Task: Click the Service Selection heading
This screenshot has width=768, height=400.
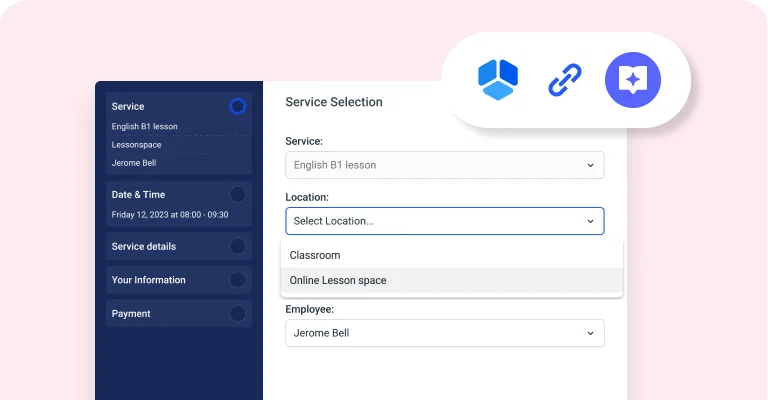Action: (x=334, y=102)
